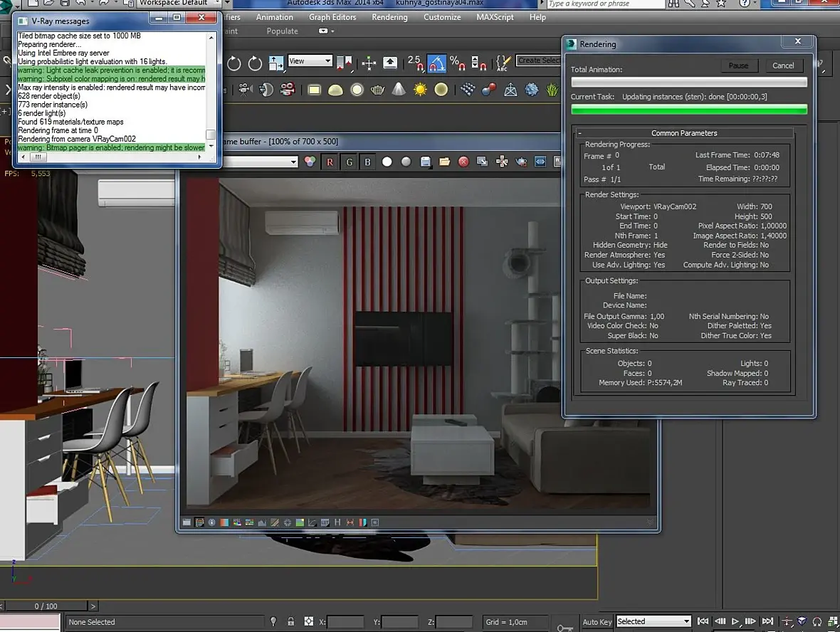Click the red Clear image icon
The image size is (840, 632).
(x=463, y=162)
